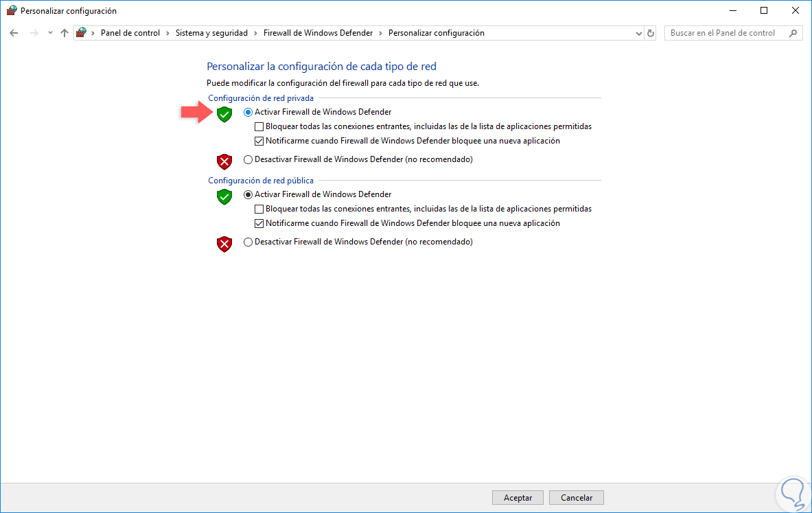
Task: Click the Cancelar button
Action: (577, 497)
